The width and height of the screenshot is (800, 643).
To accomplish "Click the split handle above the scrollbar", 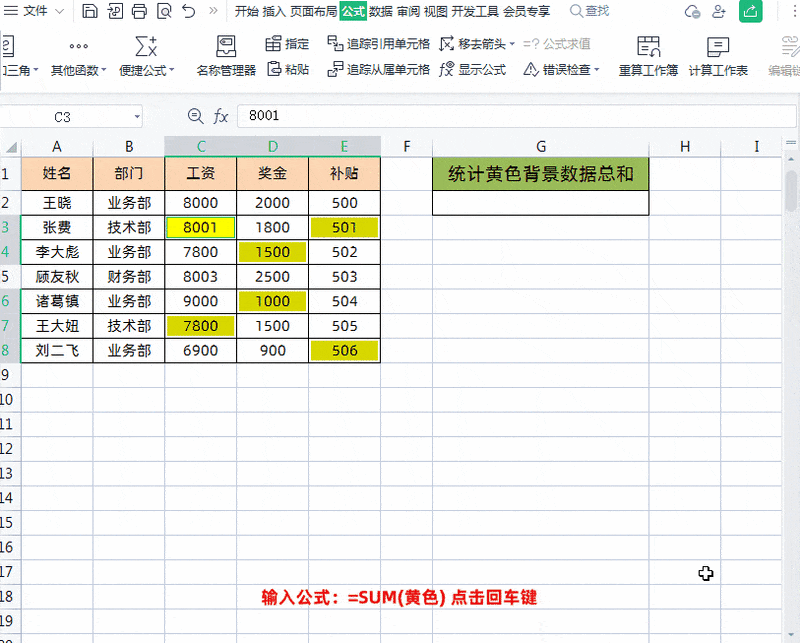I will 791,143.
